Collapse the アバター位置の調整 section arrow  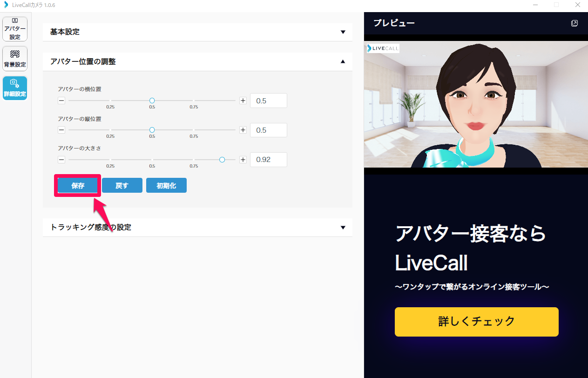coord(343,61)
